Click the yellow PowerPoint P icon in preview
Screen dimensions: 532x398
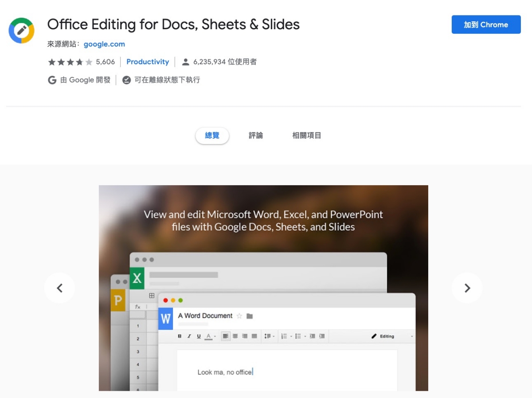click(x=118, y=300)
